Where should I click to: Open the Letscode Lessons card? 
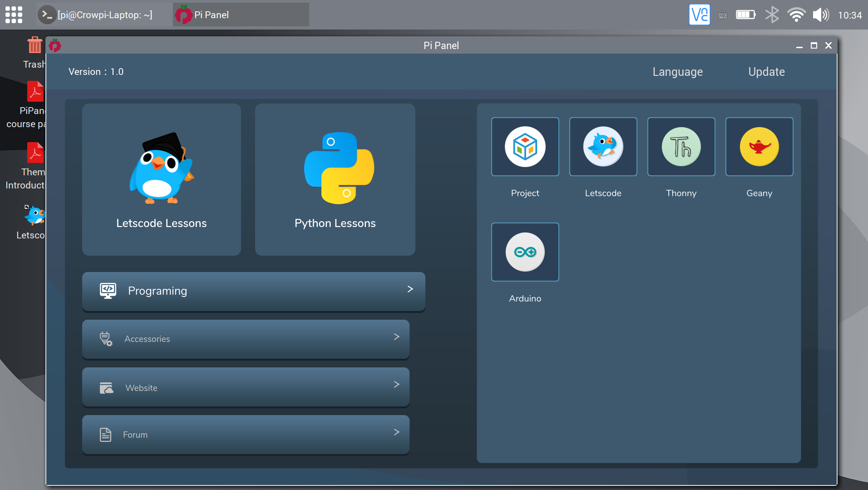[161, 179]
